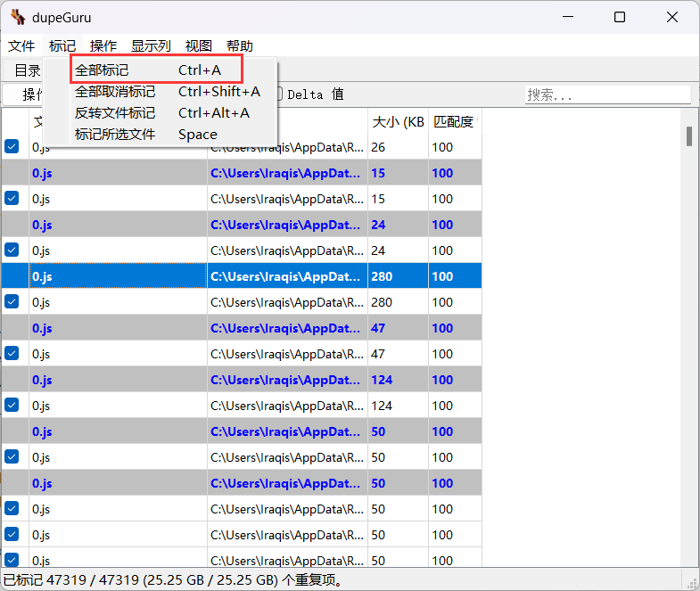700x591 pixels.
Task: Open the 文件 menu
Action: pyautogui.click(x=21, y=45)
